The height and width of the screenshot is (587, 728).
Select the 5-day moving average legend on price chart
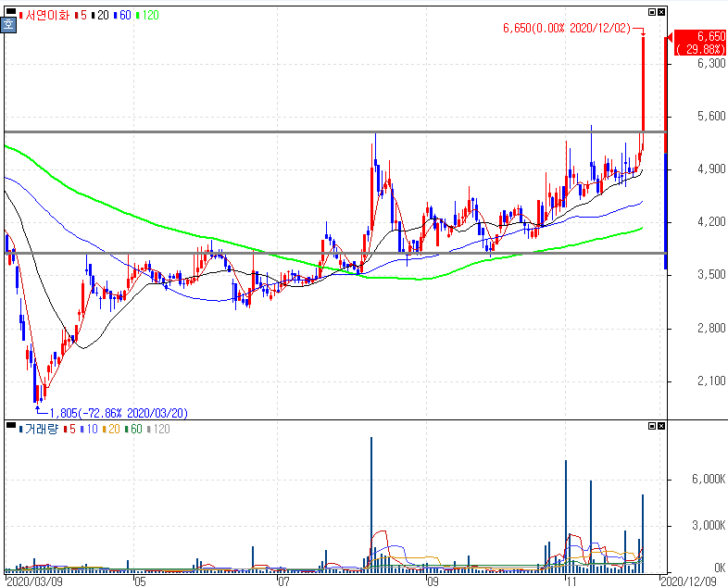(x=81, y=16)
